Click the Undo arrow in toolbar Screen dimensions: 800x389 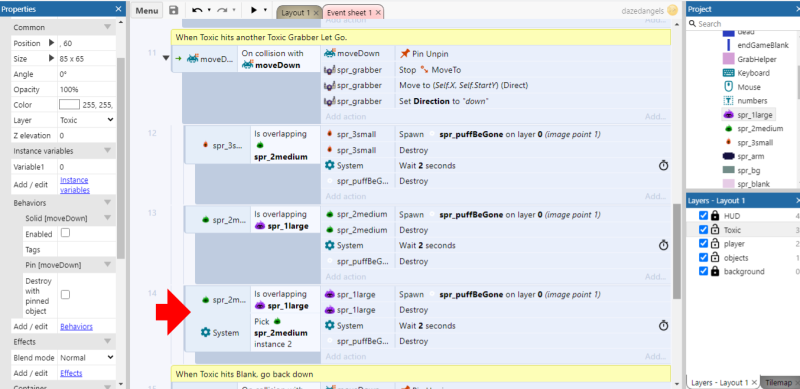(x=197, y=10)
